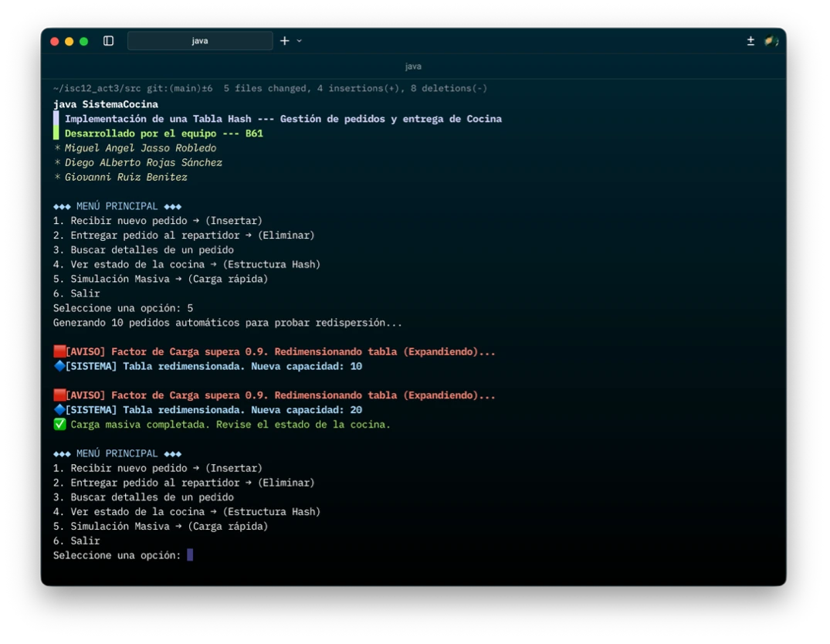Click the blue diamond beside 'Nueva capacidad: 20'

(x=59, y=410)
